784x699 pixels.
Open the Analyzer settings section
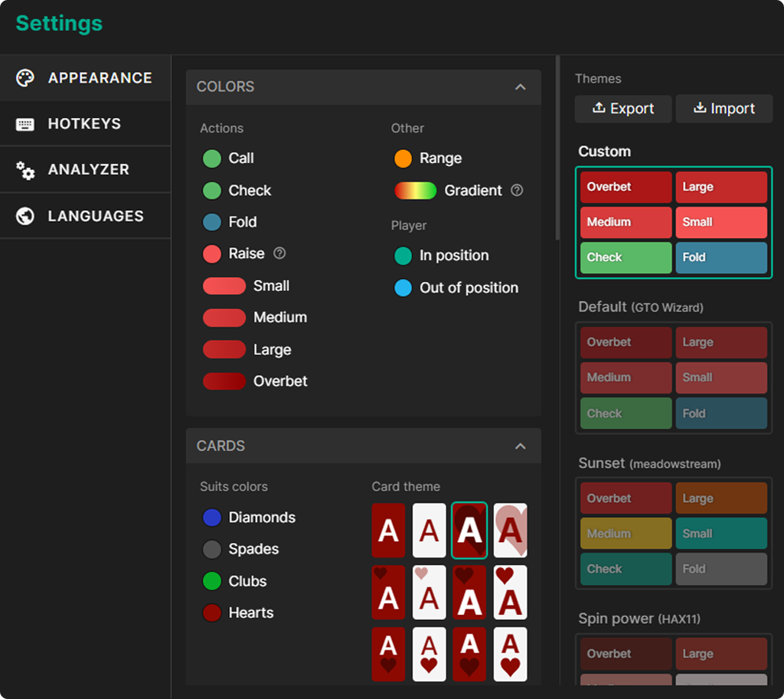click(85, 169)
